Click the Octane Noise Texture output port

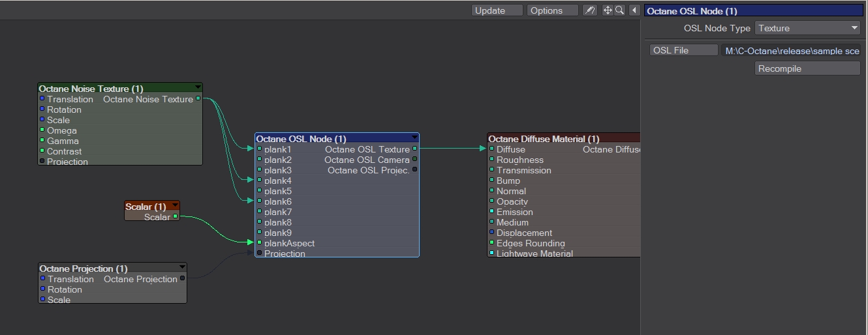tap(198, 99)
